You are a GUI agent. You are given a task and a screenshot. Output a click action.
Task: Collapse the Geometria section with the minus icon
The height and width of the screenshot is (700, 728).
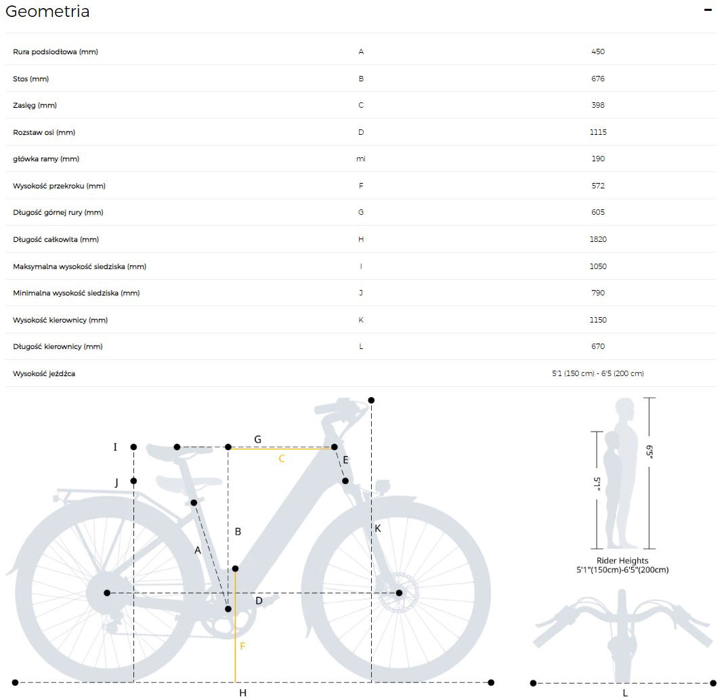coord(708,10)
